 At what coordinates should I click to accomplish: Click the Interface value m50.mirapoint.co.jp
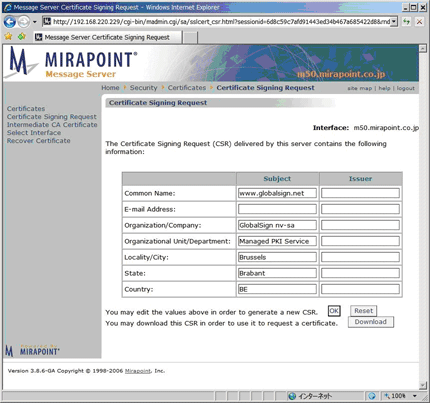click(386, 128)
